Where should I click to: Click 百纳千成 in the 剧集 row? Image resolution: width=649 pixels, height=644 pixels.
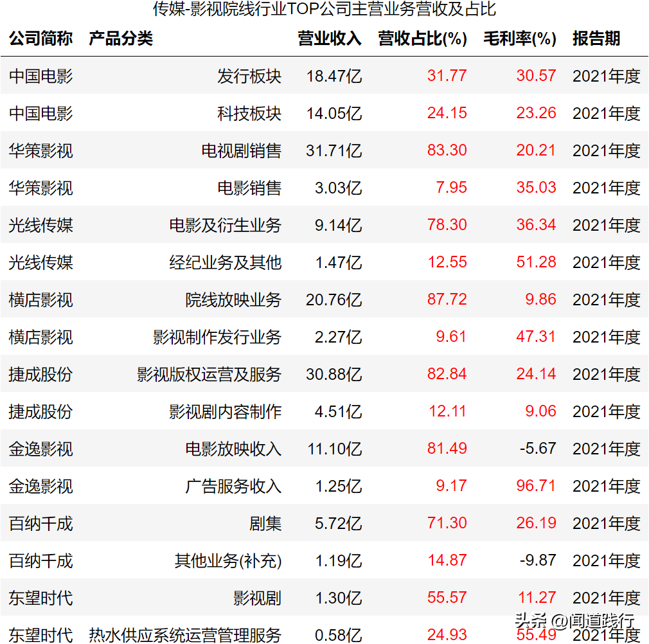tap(40, 524)
